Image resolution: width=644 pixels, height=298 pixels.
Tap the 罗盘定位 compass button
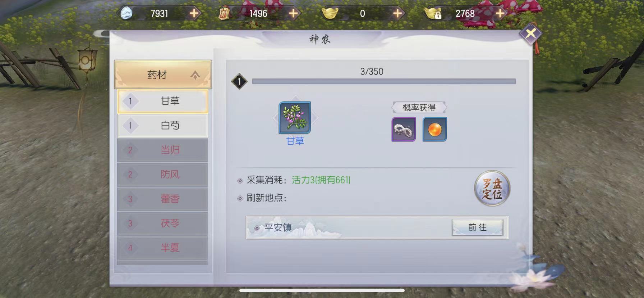tap(492, 188)
